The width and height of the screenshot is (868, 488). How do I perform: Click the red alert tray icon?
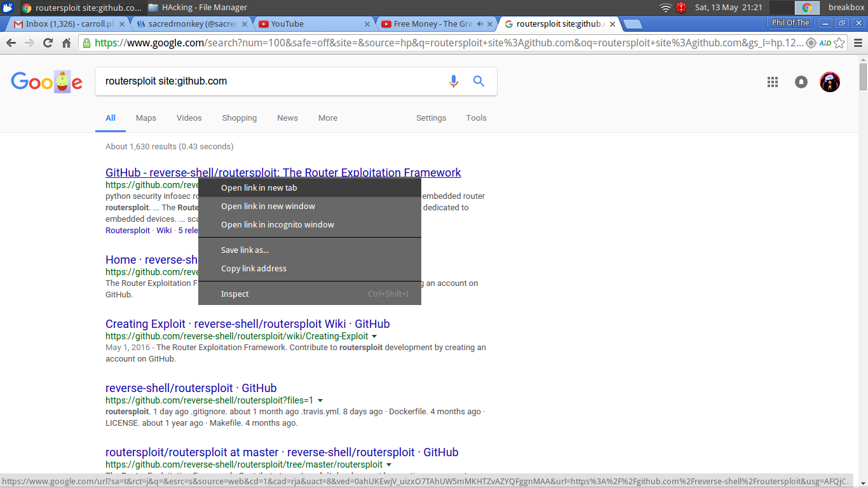[x=681, y=8]
